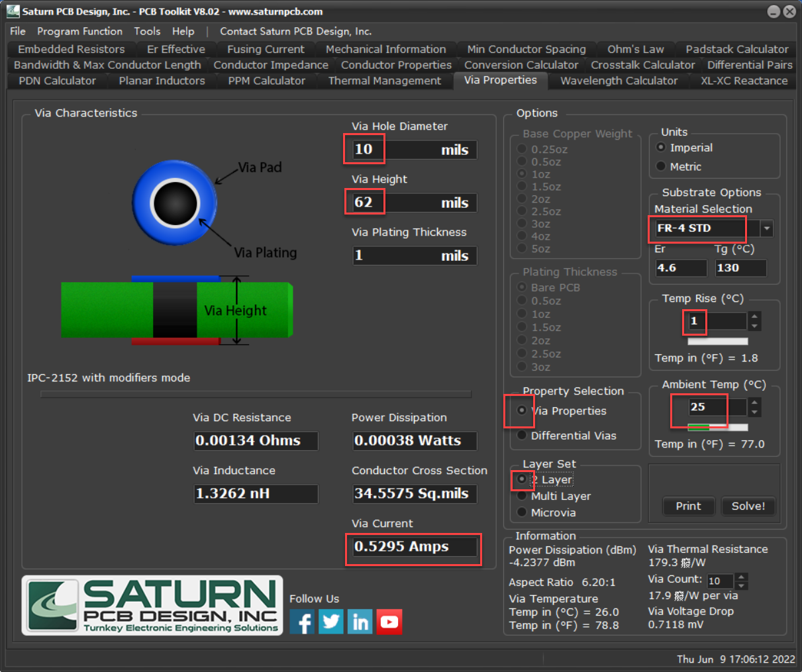Image resolution: width=802 pixels, height=672 pixels.
Task: Click the Via Current result 0.5295 Amps
Action: pyautogui.click(x=415, y=547)
